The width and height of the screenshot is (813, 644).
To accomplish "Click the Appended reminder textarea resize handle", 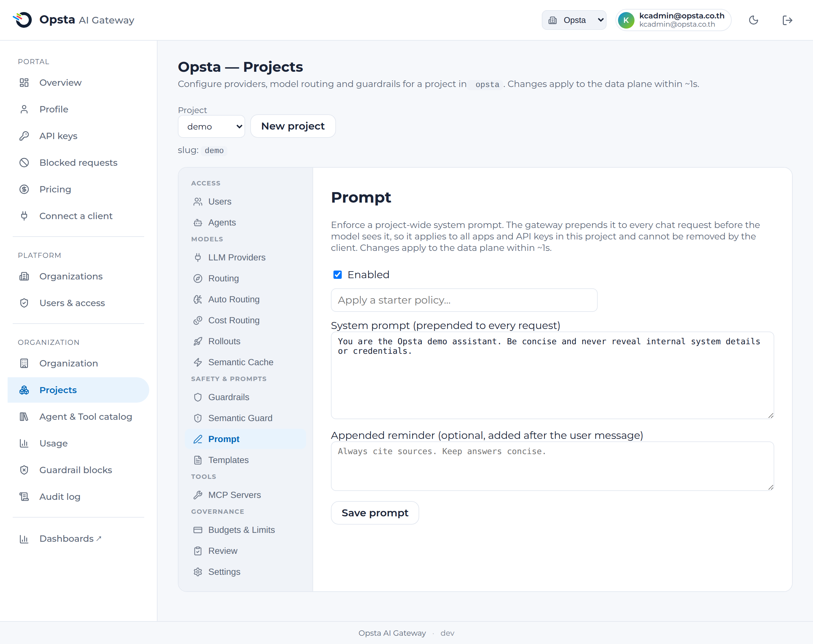I will pyautogui.click(x=770, y=487).
